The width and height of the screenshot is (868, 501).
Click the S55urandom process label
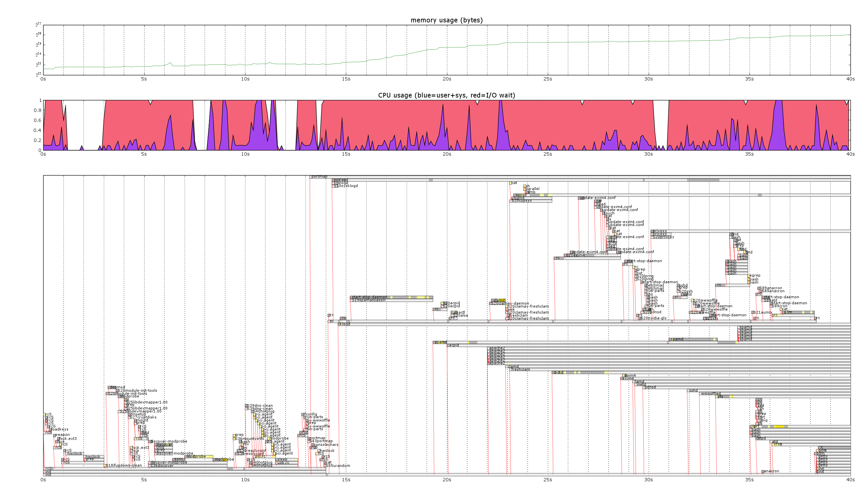coord(338,466)
